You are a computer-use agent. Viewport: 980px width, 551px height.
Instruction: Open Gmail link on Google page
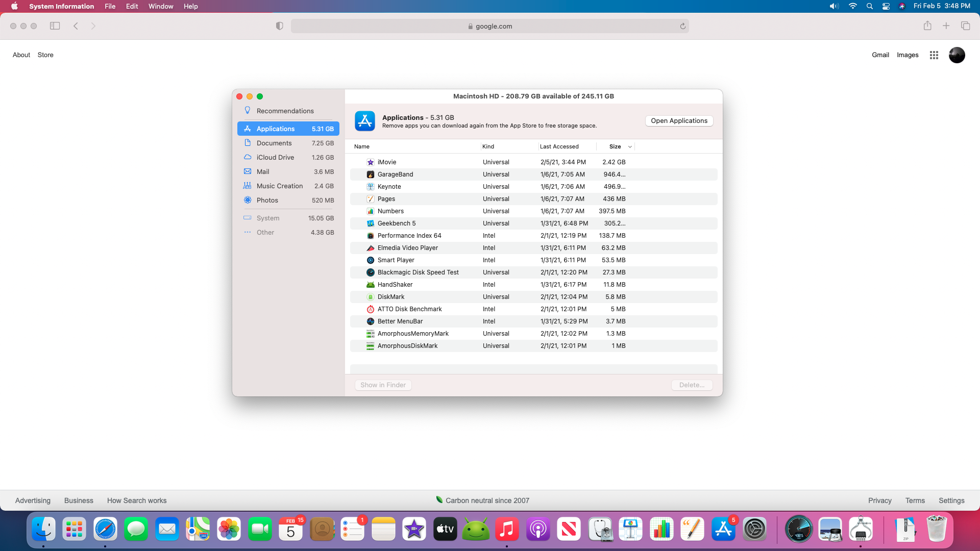pos(880,55)
